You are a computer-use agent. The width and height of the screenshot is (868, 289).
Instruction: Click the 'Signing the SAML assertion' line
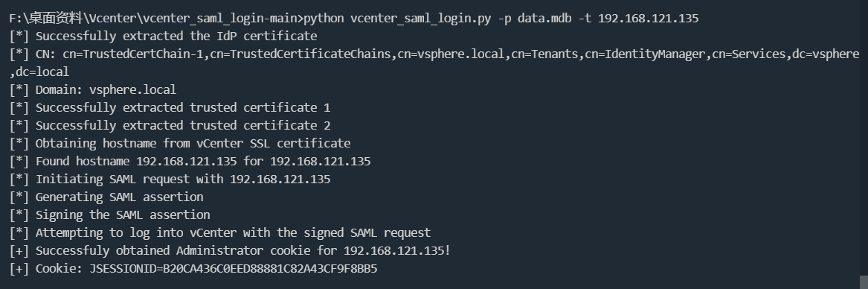pos(109,214)
